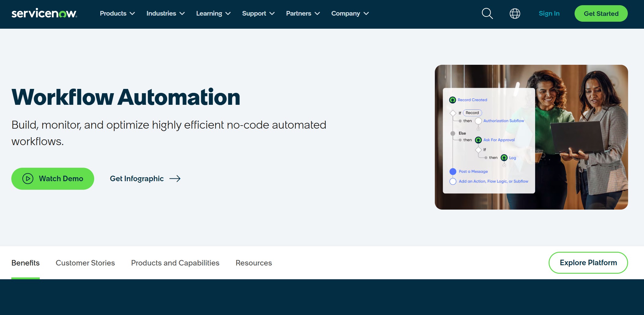Expand the Industries dropdown
The width and height of the screenshot is (644, 315).
pos(165,13)
